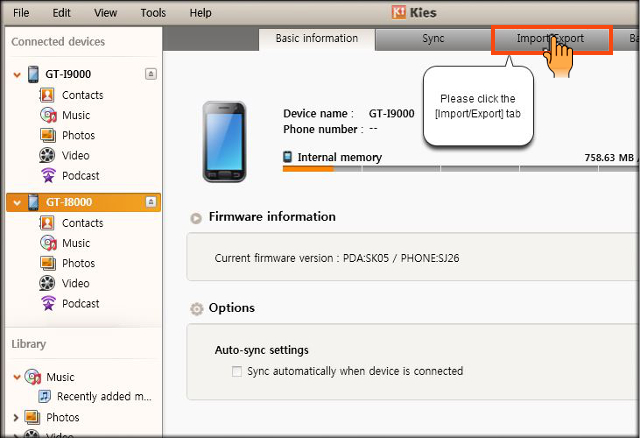Click the Connected devices heading

[58, 42]
